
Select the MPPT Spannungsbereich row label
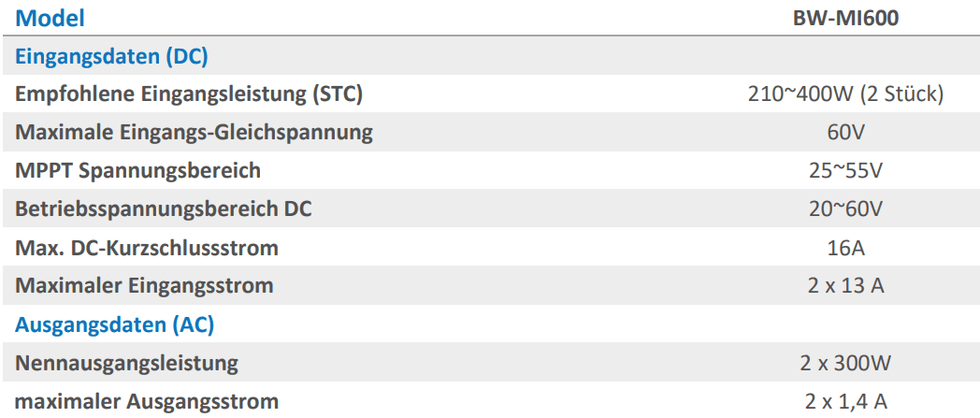(x=137, y=170)
